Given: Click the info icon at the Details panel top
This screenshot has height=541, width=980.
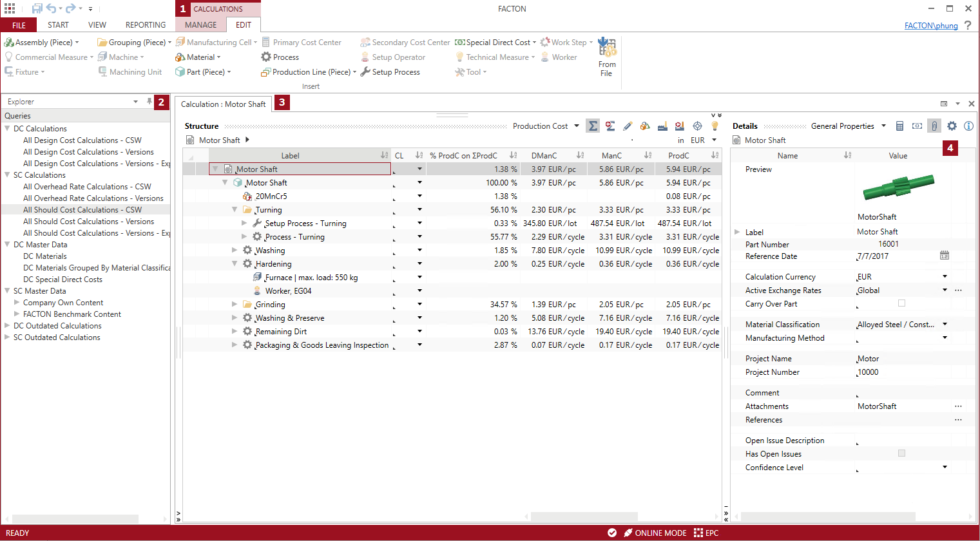Looking at the screenshot, I should point(968,126).
